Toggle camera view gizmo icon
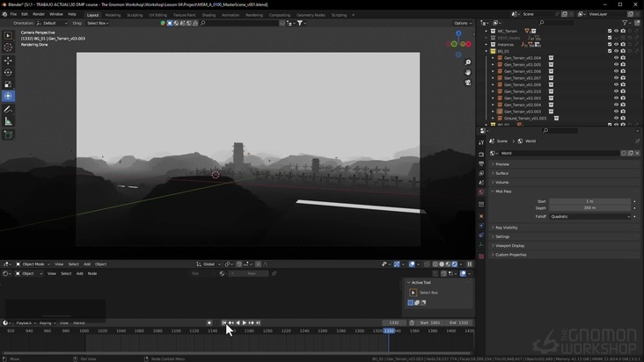 [x=468, y=83]
